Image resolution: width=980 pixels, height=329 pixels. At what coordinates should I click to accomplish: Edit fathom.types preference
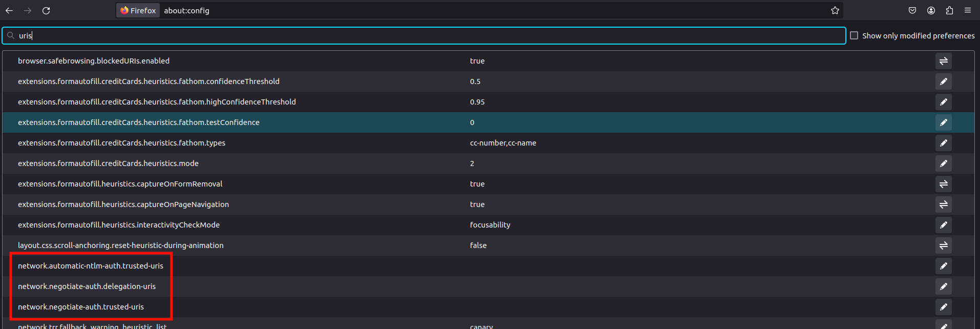pyautogui.click(x=944, y=143)
